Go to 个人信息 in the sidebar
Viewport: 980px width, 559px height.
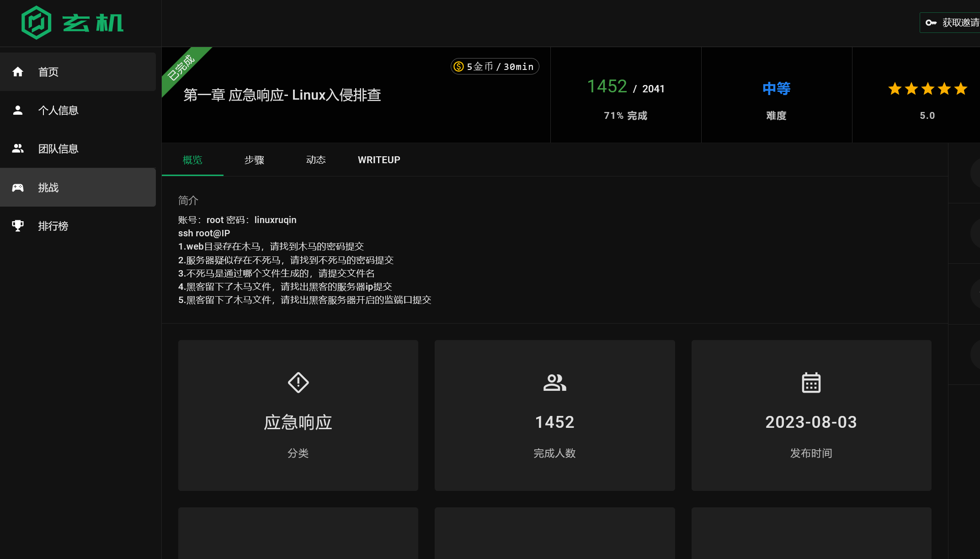coord(59,110)
